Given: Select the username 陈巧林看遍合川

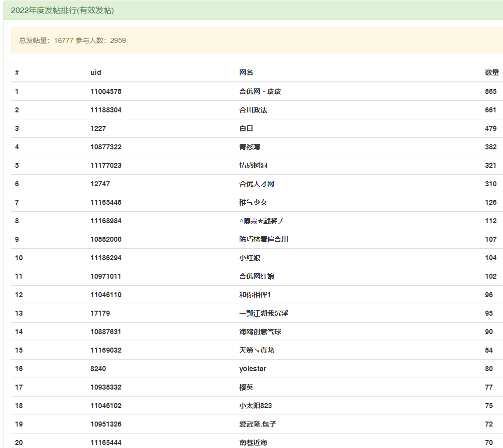Looking at the screenshot, I should tap(264, 239).
